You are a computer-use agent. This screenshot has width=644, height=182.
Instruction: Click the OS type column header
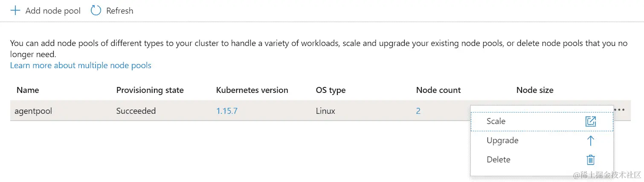click(331, 90)
